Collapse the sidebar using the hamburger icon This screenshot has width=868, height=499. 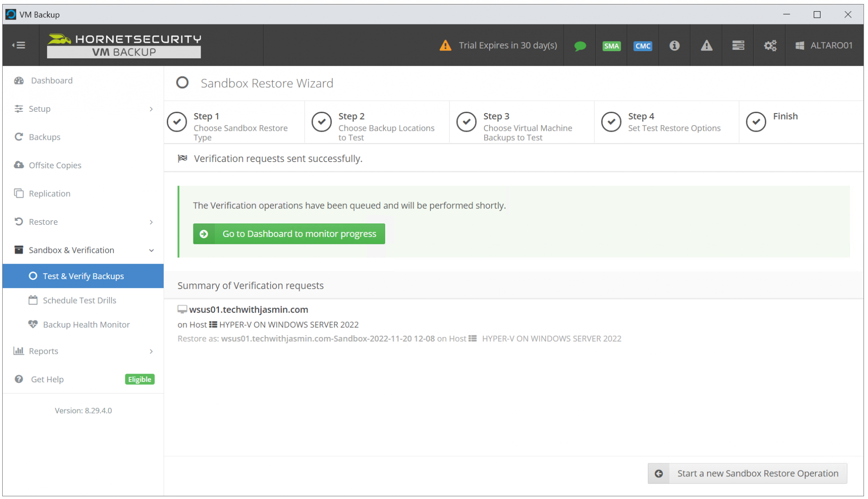coord(19,45)
